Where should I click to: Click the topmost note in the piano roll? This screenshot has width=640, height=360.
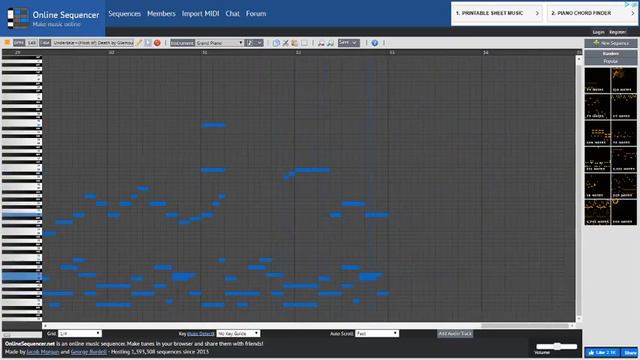point(213,125)
